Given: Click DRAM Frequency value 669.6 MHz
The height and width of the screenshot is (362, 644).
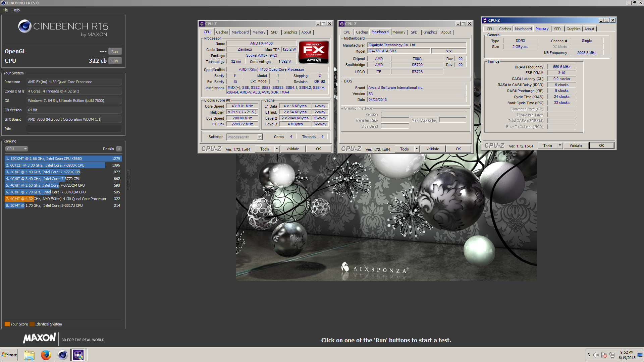Looking at the screenshot, I should 561,67.
